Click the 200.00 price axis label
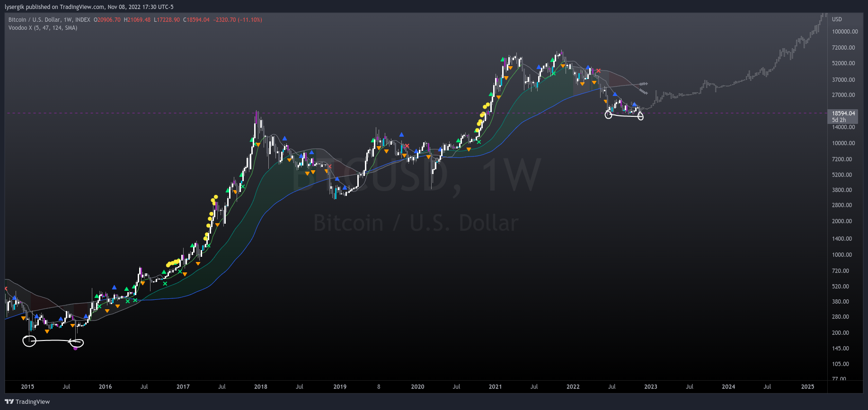The height and width of the screenshot is (410, 868). tap(841, 333)
